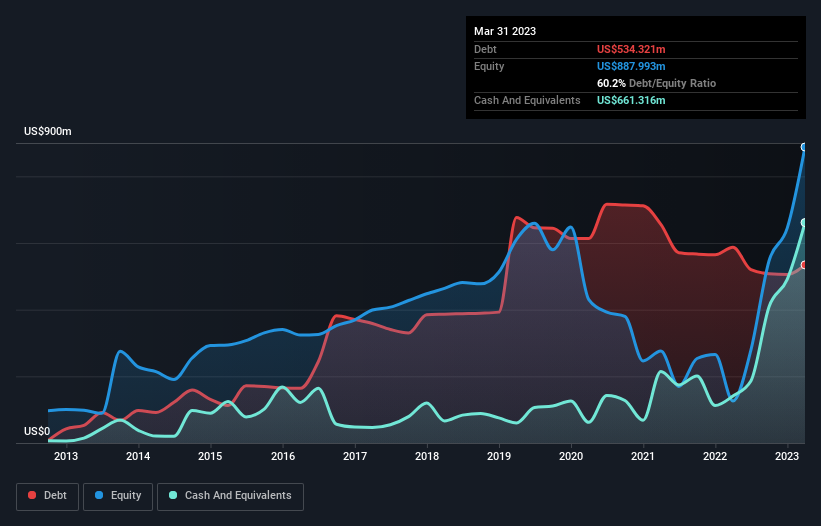Click the US$534.321m debt value
The width and height of the screenshot is (821, 526).
[x=631, y=49]
